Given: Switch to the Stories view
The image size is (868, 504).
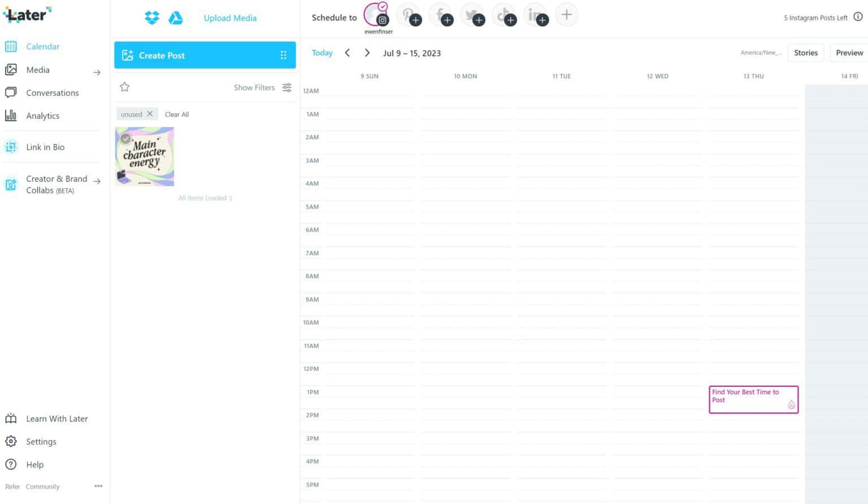Looking at the screenshot, I should coord(806,52).
